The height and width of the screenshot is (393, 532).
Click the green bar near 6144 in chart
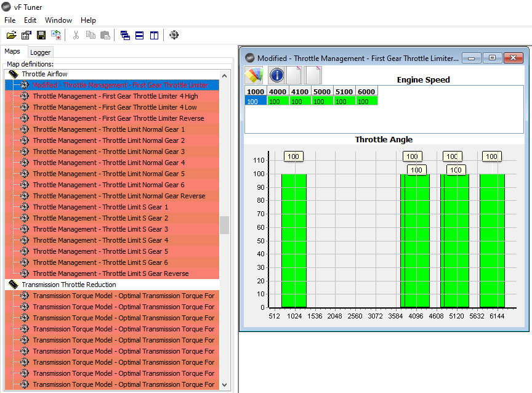click(492, 241)
